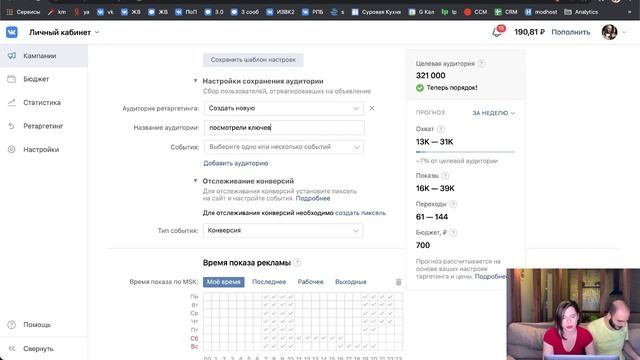
Task: Clear schedule with the trash icon
Action: click(398, 282)
